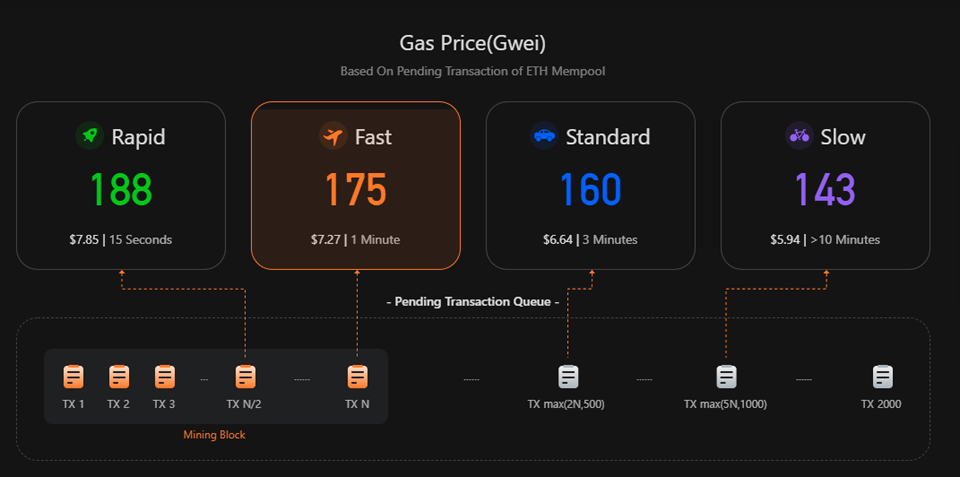Select the Rapid 188 Gwei card
960x477 pixels.
point(121,185)
